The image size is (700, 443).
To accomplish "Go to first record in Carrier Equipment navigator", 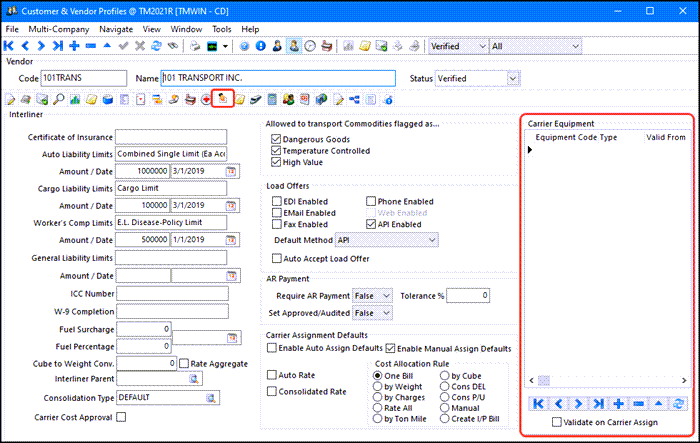I will tap(539, 403).
